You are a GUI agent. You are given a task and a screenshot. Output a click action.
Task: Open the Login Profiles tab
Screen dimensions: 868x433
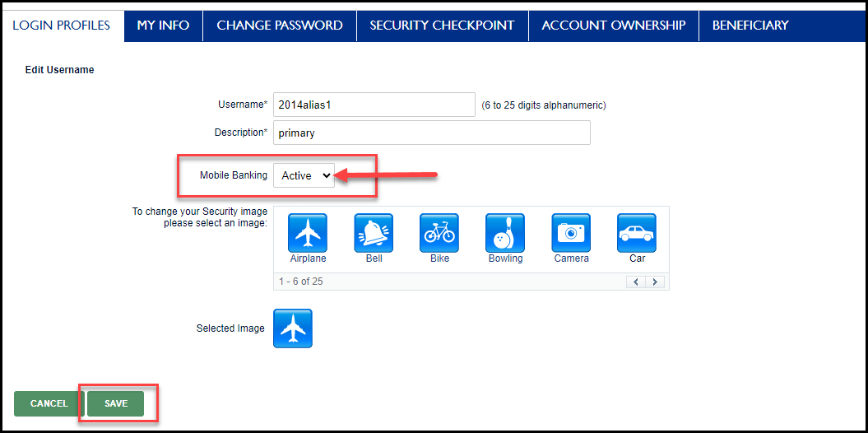click(62, 26)
